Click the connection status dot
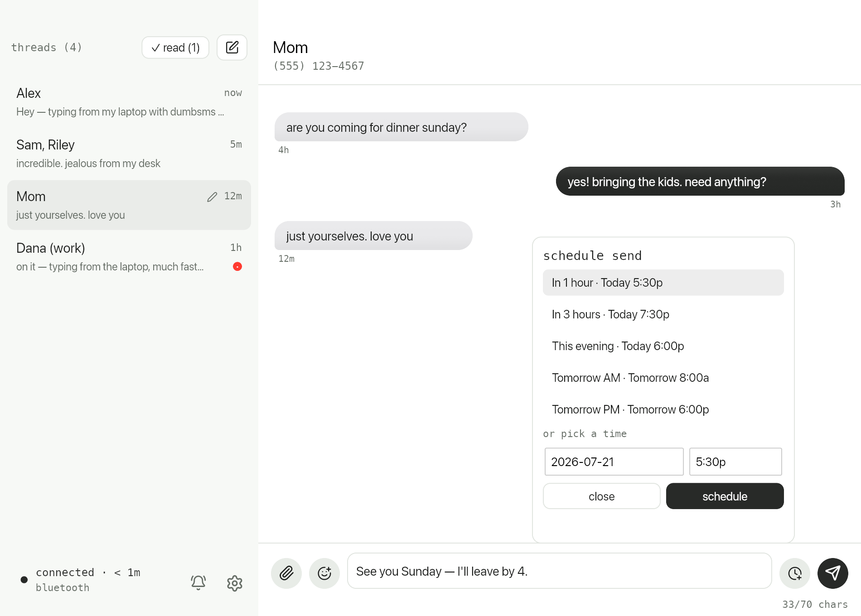Image resolution: width=861 pixels, height=616 pixels. tap(24, 580)
